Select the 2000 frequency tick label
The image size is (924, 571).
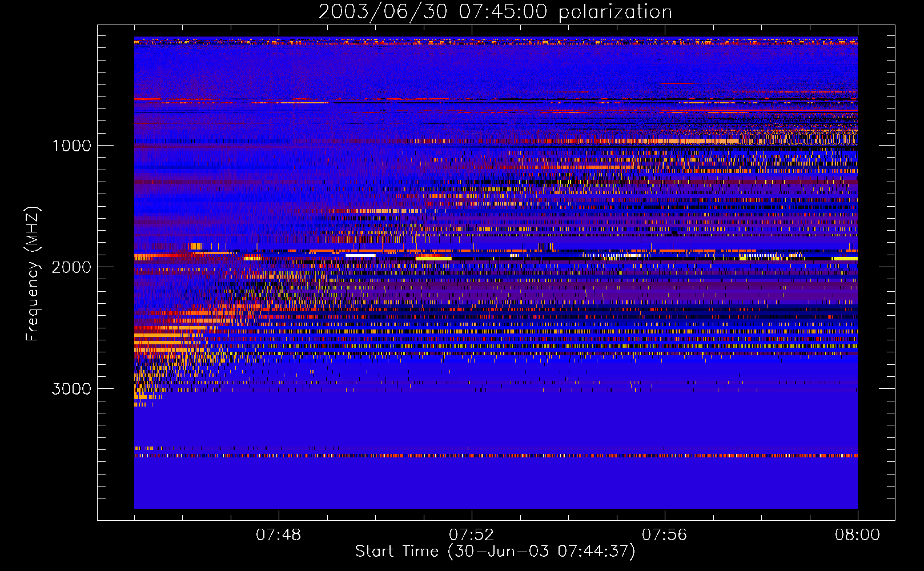(71, 267)
